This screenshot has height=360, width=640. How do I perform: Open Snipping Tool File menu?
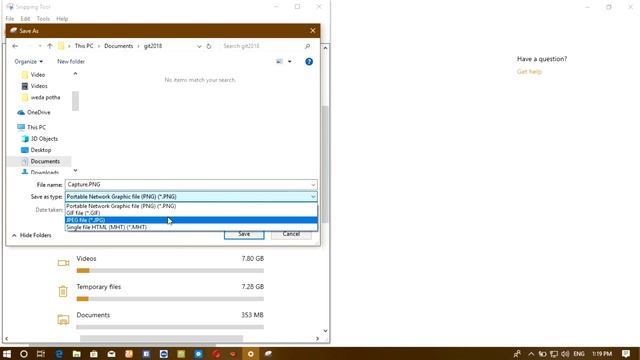[10, 19]
